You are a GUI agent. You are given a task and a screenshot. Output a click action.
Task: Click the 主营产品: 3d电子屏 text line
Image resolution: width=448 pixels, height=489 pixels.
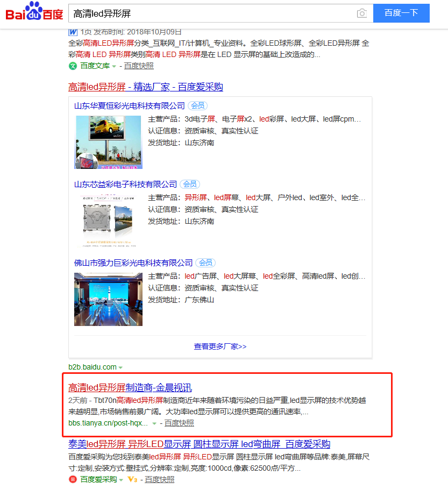point(254,119)
